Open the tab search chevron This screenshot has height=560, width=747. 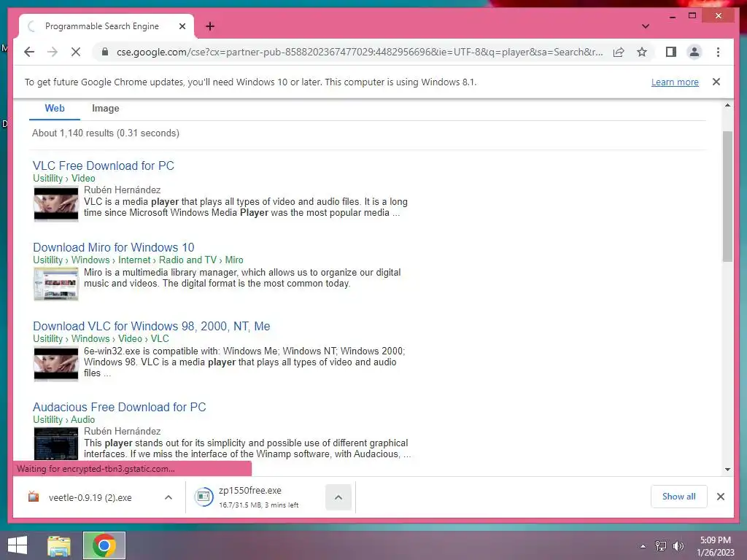coord(646,26)
